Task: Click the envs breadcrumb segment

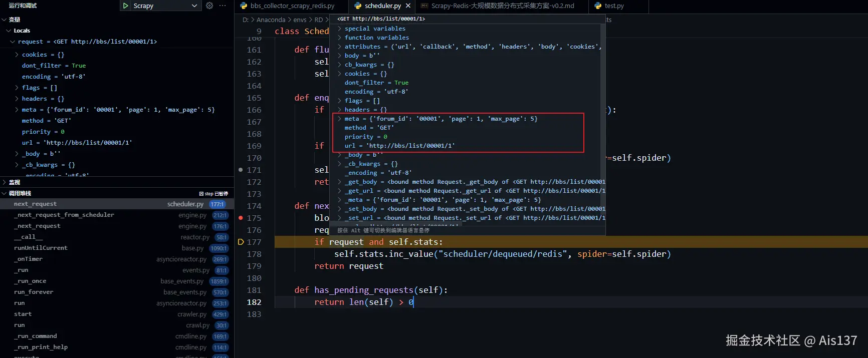Action: point(300,20)
